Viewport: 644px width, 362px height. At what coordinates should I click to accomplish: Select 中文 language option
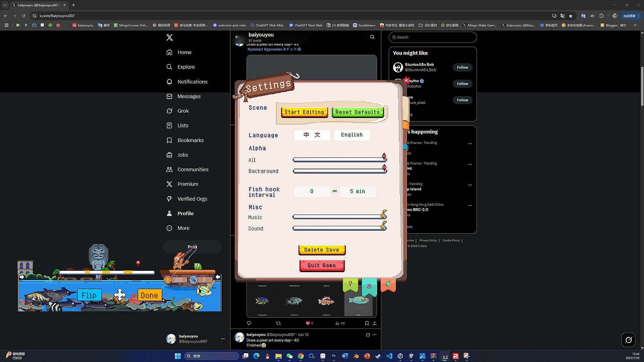click(312, 135)
